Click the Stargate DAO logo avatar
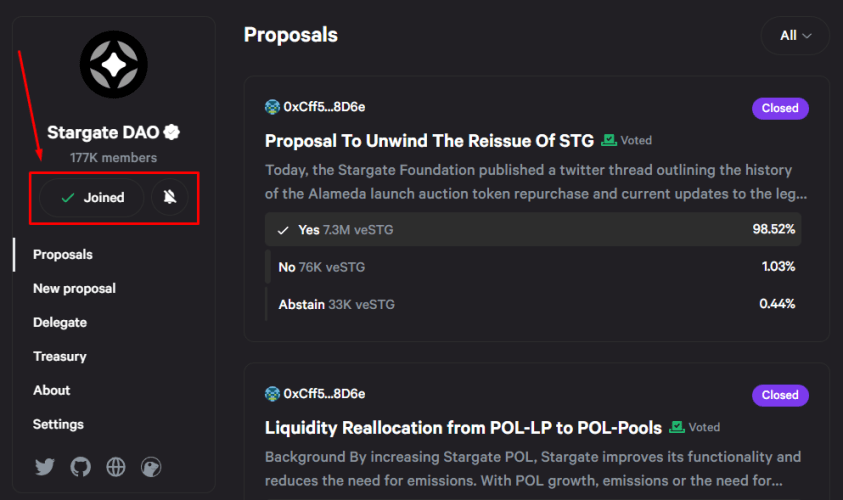This screenshot has width=843, height=500. (x=113, y=65)
